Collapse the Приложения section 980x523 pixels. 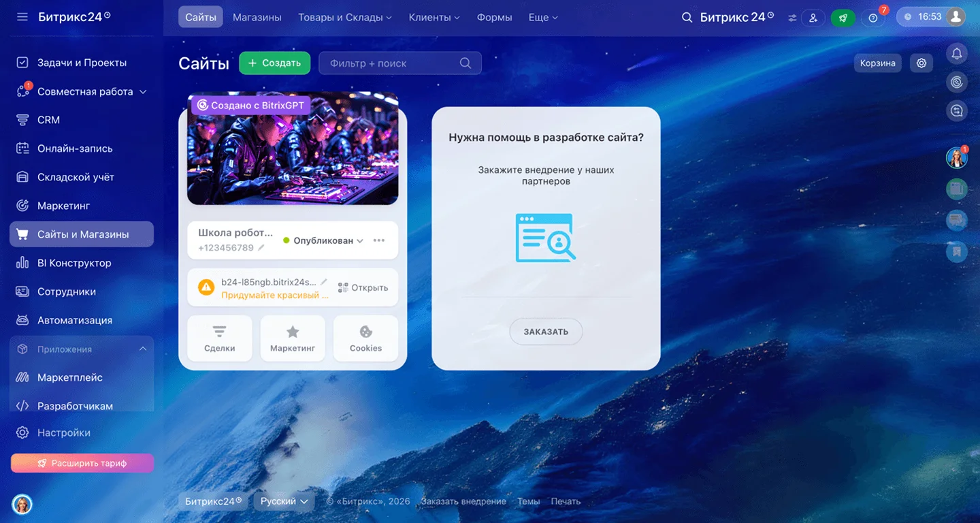(143, 349)
